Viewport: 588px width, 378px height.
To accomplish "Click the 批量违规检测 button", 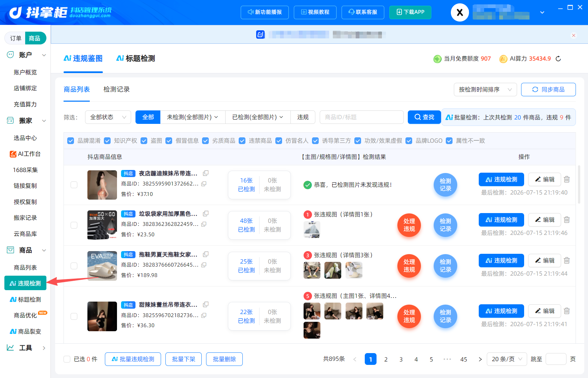I will coord(133,359).
